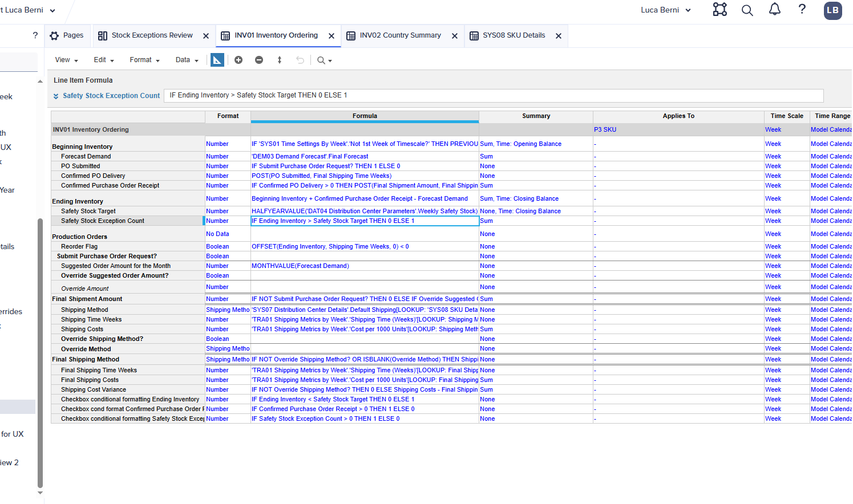This screenshot has width=853, height=504.
Task: Click the Safety Stock Exception Count link
Action: click(x=111, y=96)
